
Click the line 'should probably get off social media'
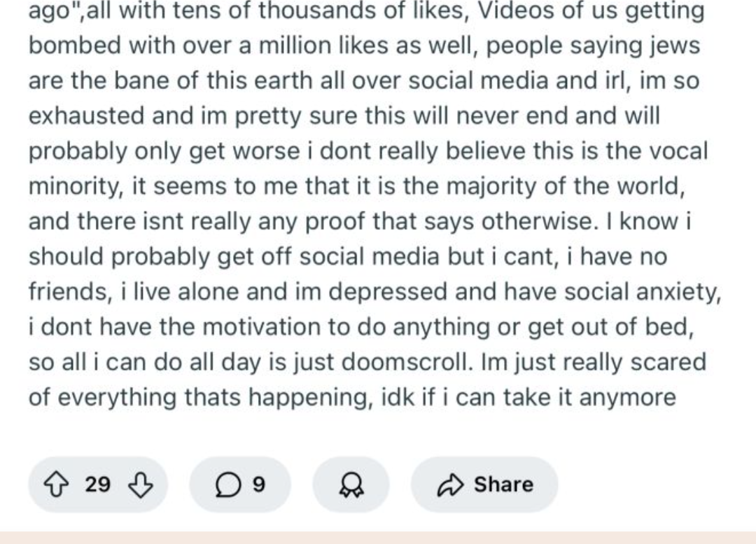click(x=348, y=256)
